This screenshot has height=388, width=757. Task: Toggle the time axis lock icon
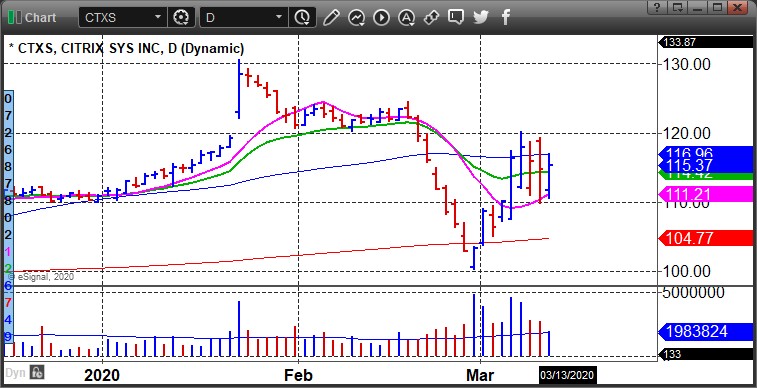tap(37, 372)
